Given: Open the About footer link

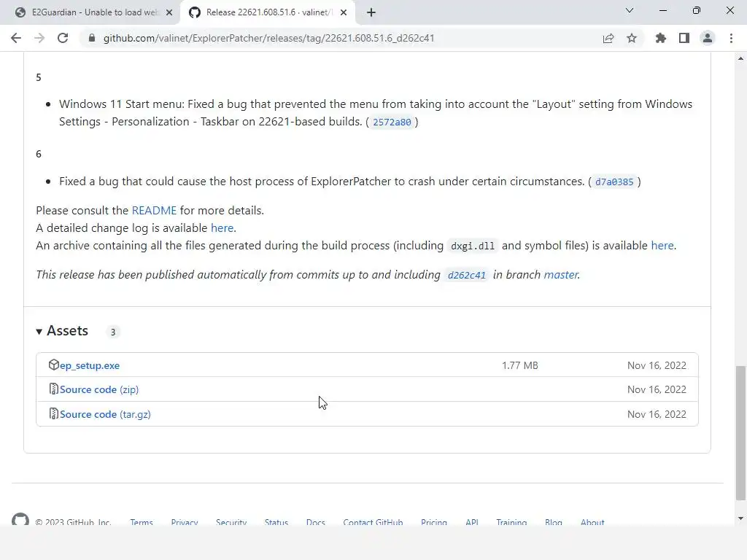Looking at the screenshot, I should pyautogui.click(x=592, y=522).
